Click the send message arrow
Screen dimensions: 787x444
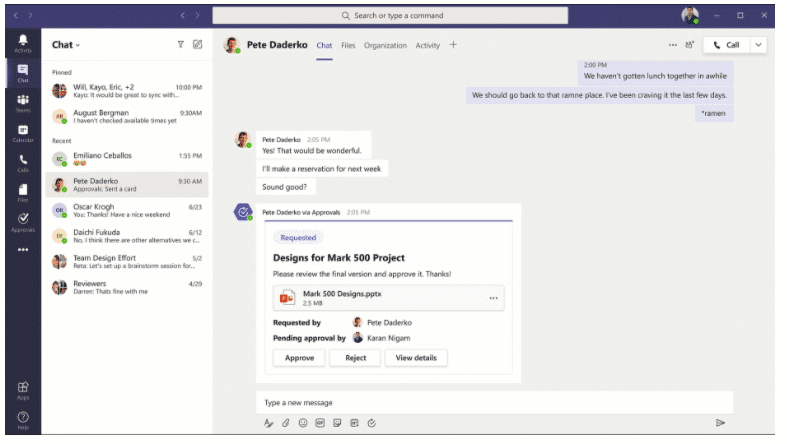click(720, 423)
